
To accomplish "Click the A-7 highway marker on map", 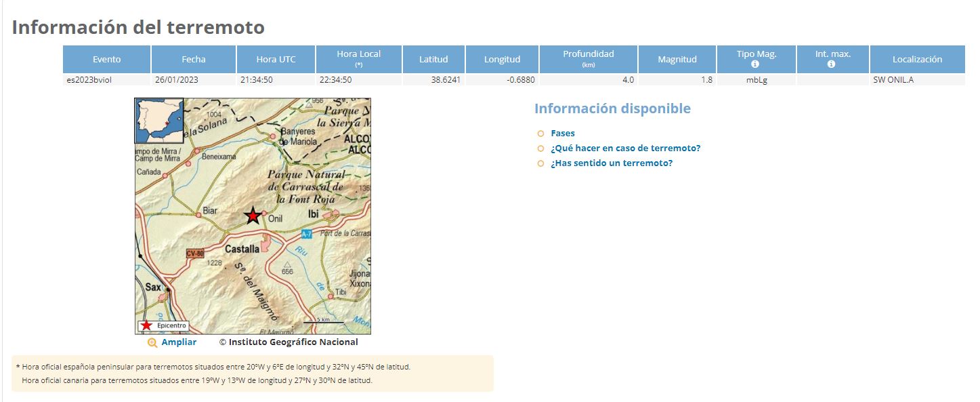I will pyautogui.click(x=306, y=235).
